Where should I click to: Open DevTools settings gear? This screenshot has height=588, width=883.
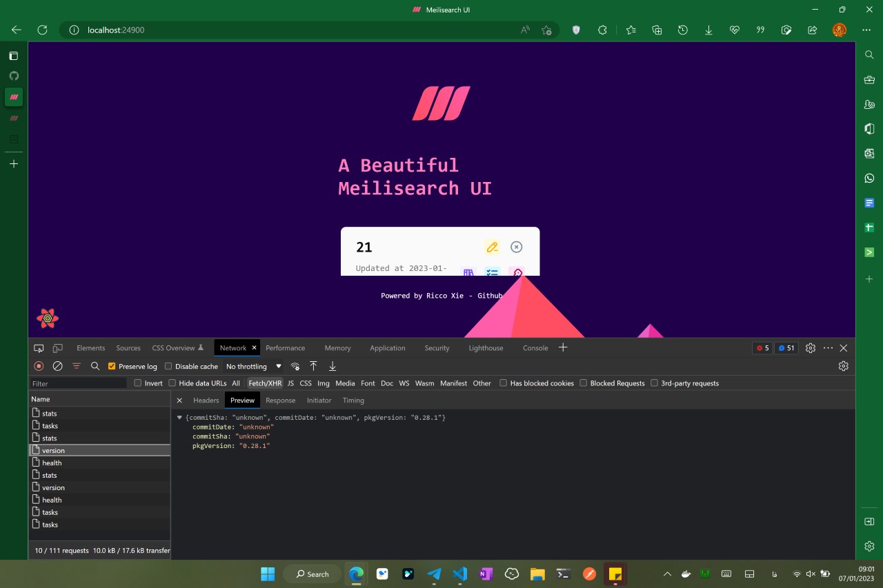coord(810,348)
